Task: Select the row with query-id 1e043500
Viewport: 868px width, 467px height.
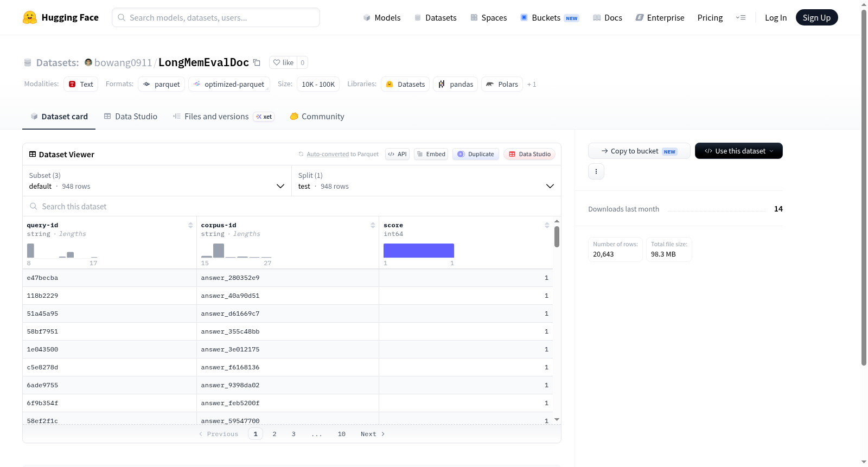Action: point(288,349)
